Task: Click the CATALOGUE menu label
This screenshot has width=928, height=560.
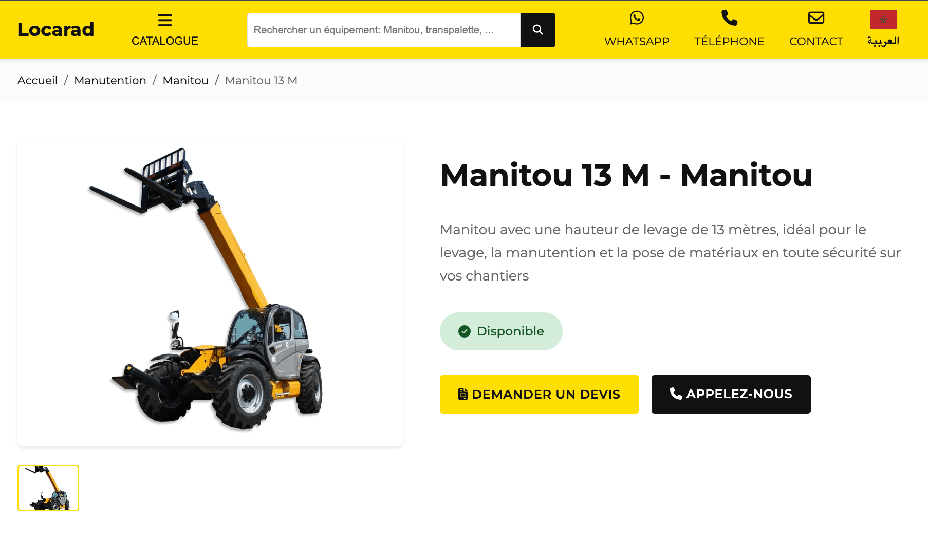Action: (165, 41)
